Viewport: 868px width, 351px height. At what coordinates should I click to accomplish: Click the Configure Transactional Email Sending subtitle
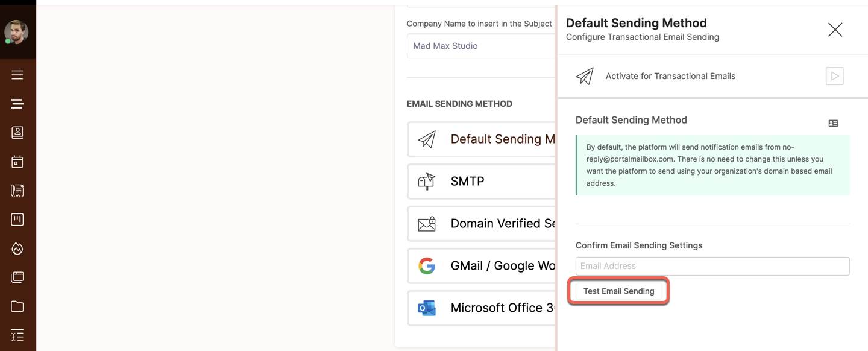pyautogui.click(x=643, y=37)
